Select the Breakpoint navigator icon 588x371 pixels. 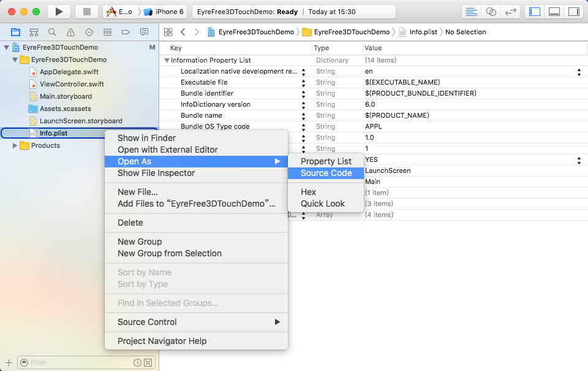[x=126, y=32]
